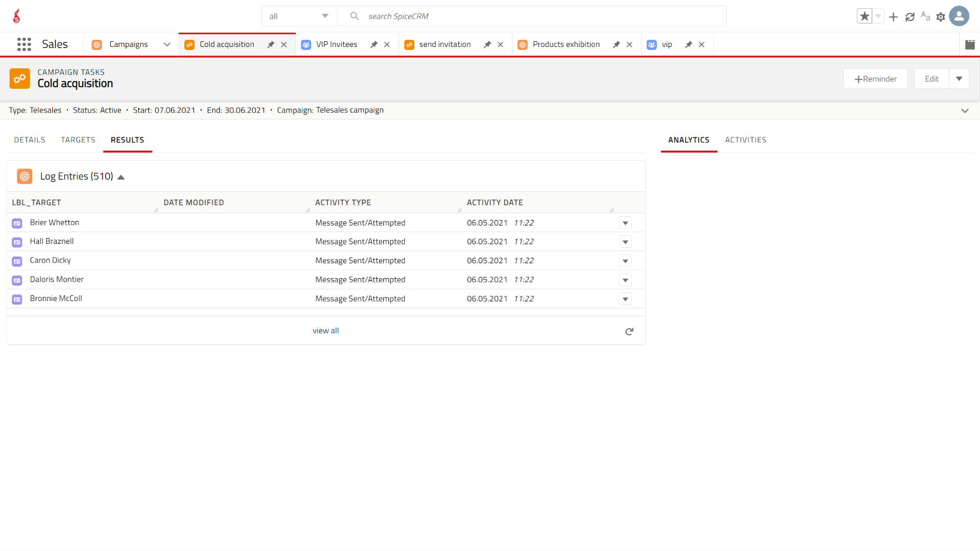
Task: Open the 'all' search scope dropdown
Action: pyautogui.click(x=299, y=16)
